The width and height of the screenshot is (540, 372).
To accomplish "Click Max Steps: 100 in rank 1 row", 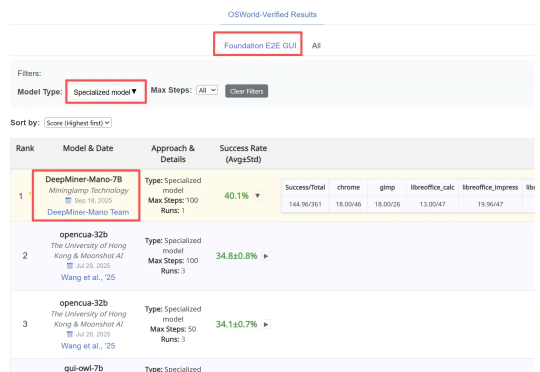I will click(173, 200).
